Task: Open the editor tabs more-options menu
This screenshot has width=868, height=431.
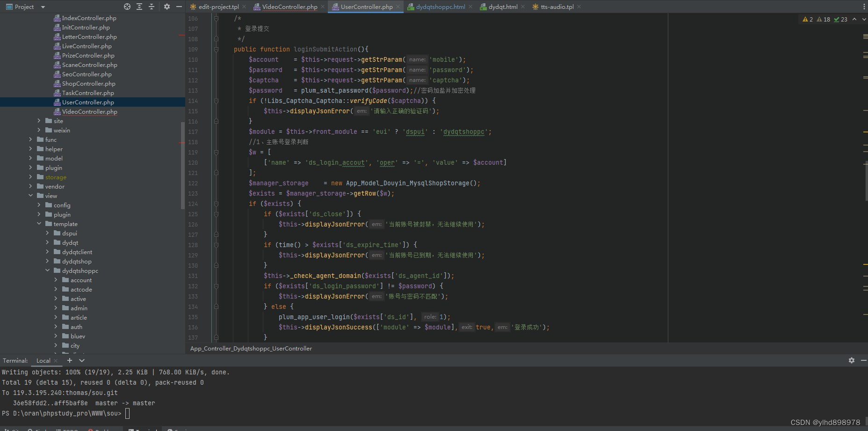Action: 863,7
